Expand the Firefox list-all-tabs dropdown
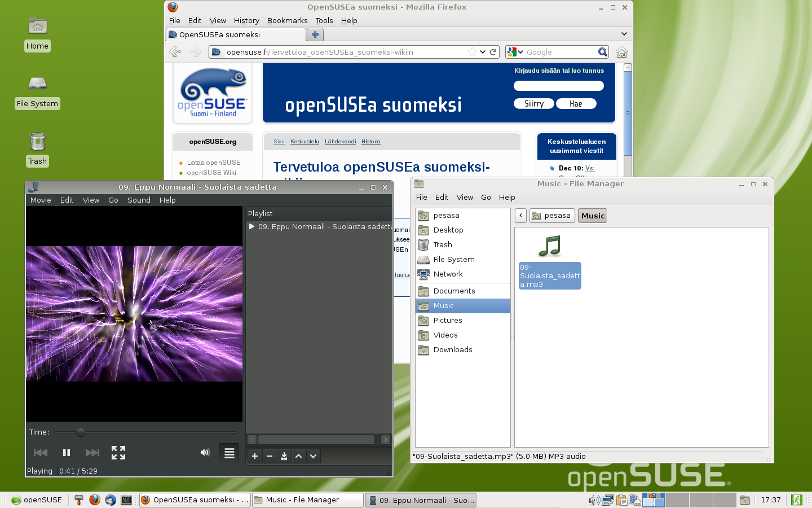This screenshot has height=508, width=812. [x=624, y=34]
